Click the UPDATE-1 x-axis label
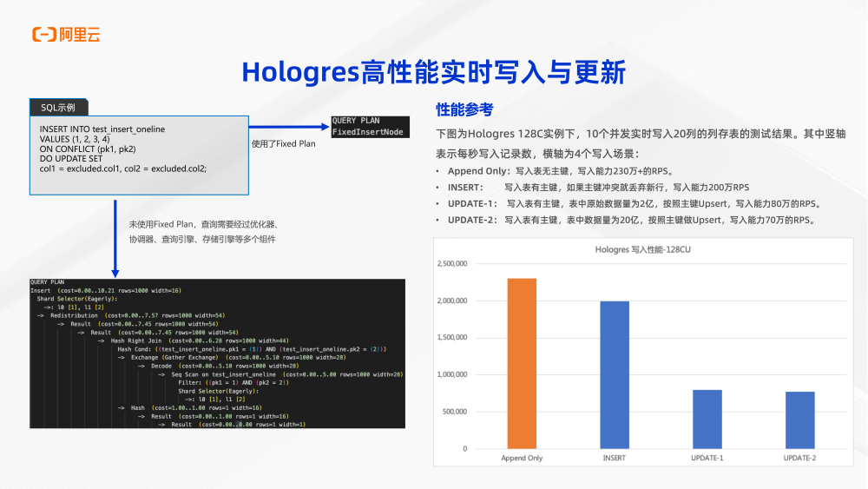Viewport: 868px width, 489px height. [707, 458]
